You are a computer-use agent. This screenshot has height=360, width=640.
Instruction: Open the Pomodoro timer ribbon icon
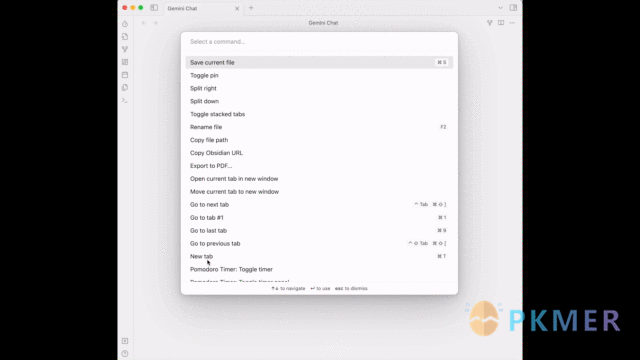(x=125, y=24)
